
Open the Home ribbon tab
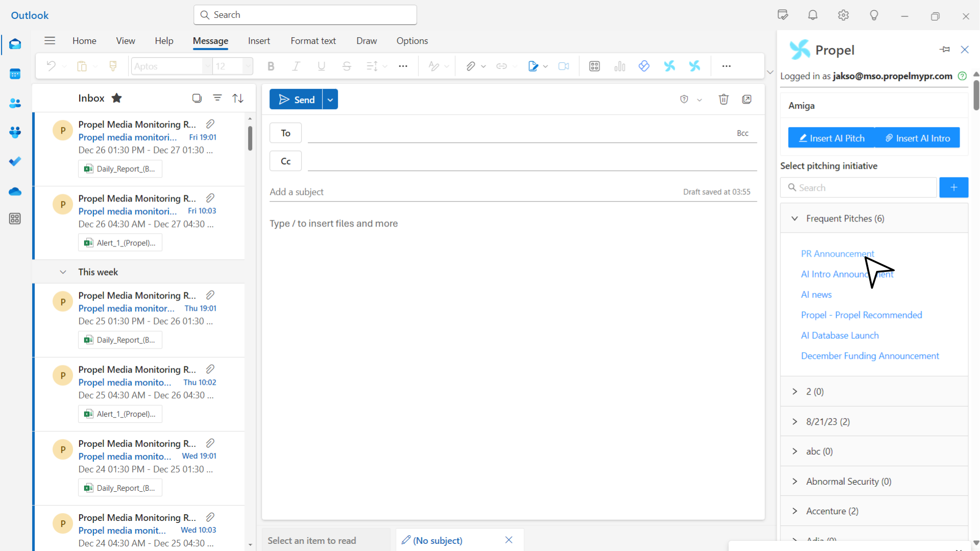(x=84, y=41)
